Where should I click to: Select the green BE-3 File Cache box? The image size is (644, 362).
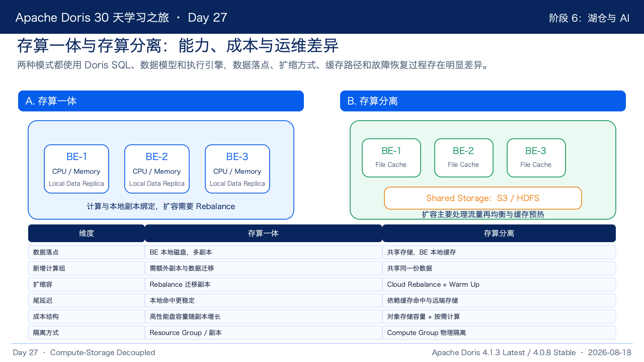536,158
